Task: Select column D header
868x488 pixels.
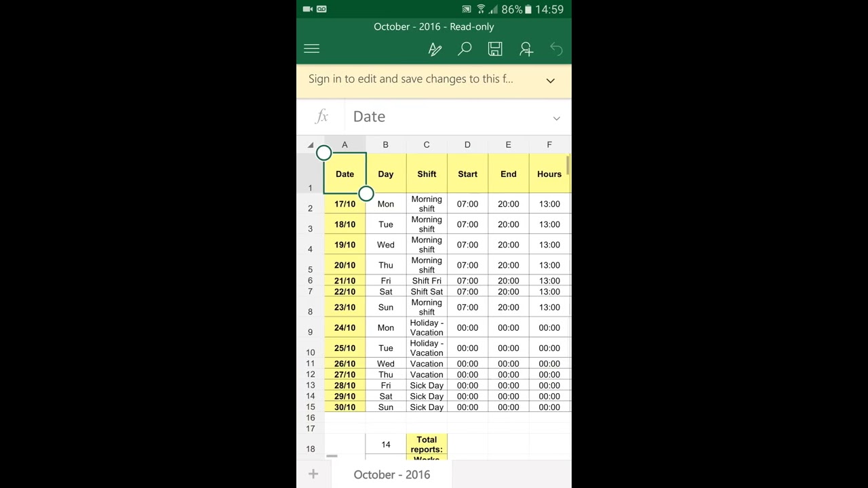Action: click(x=467, y=144)
